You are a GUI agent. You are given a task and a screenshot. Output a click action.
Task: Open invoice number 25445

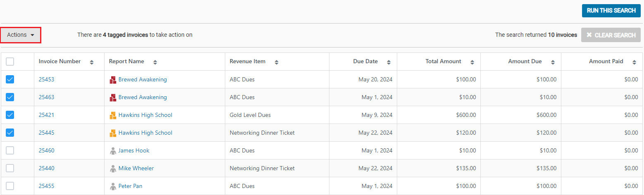pos(46,133)
